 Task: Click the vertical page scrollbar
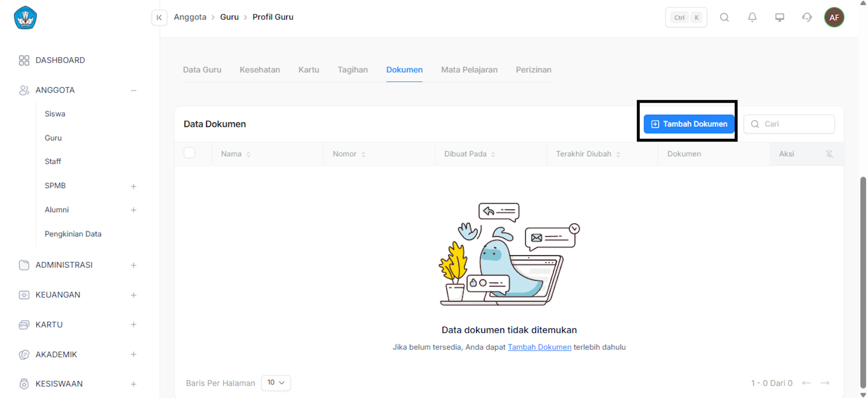click(863, 282)
